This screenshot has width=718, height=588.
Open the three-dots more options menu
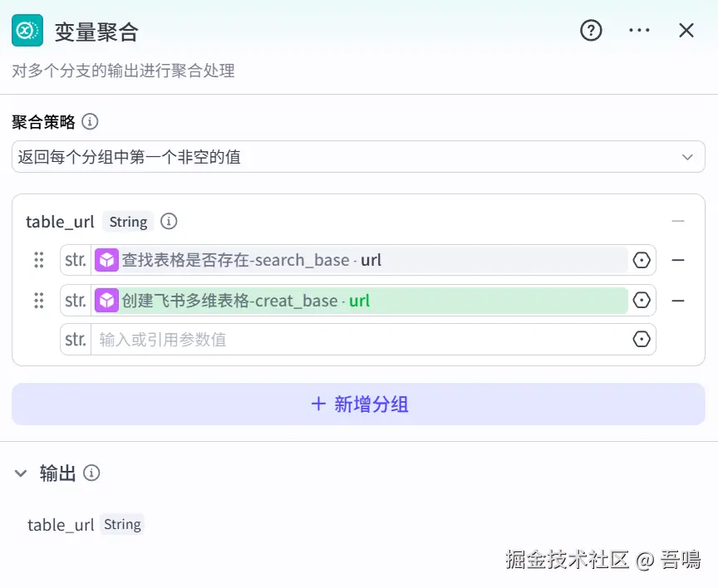639,31
